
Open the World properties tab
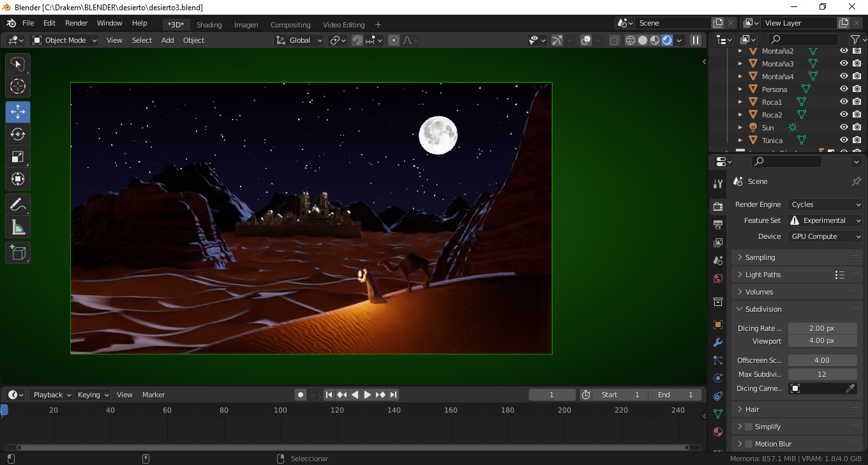coord(718,278)
